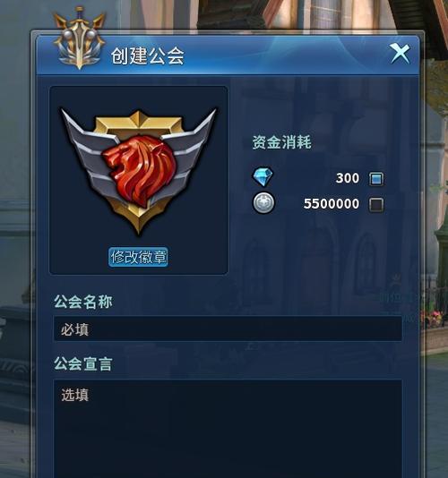Click the 公会宣言 label
448x478 pixels.
[83, 363]
